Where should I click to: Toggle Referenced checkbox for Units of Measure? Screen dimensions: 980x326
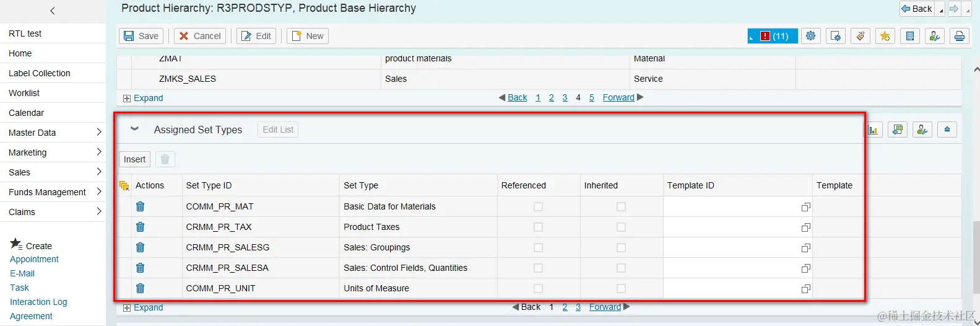538,288
